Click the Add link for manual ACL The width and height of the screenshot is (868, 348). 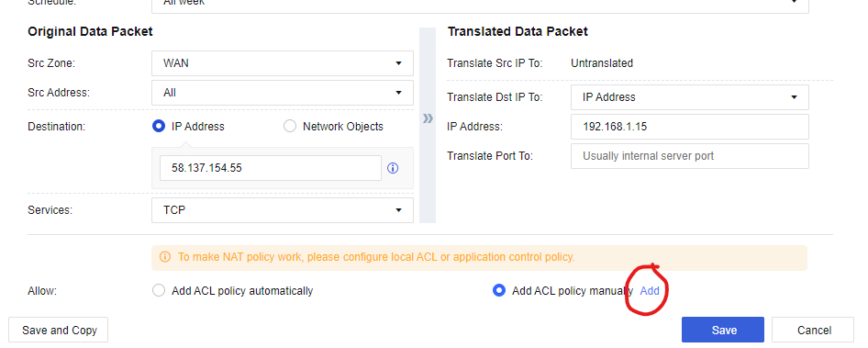pos(650,290)
